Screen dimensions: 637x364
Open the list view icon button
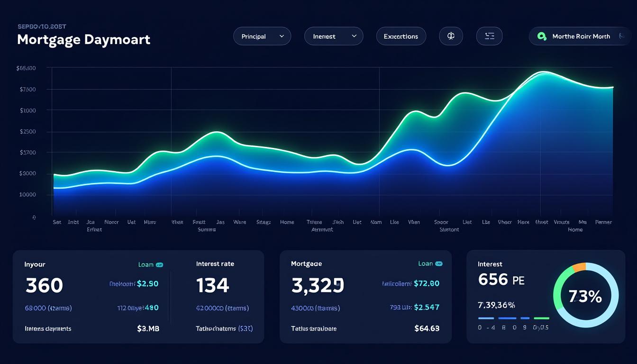489,36
